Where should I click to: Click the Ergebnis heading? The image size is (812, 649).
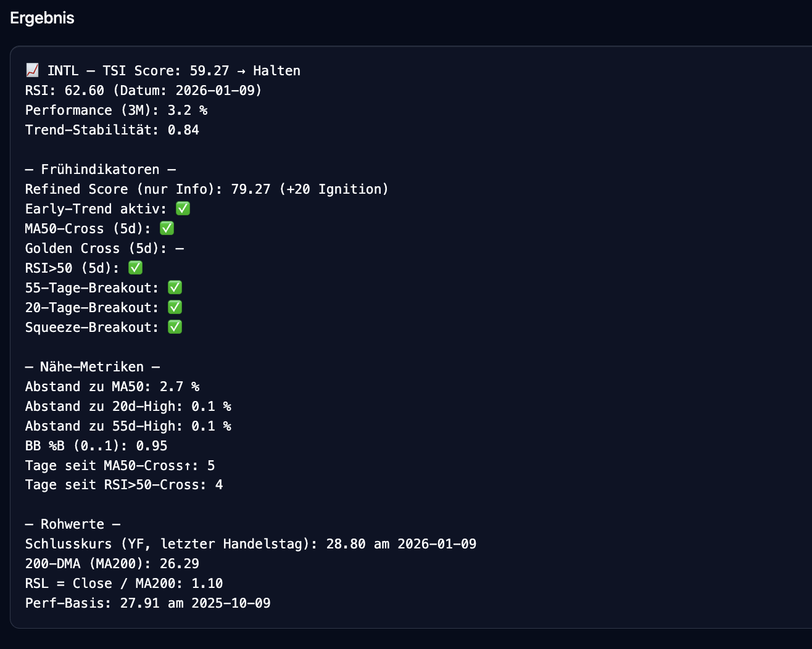[42, 18]
